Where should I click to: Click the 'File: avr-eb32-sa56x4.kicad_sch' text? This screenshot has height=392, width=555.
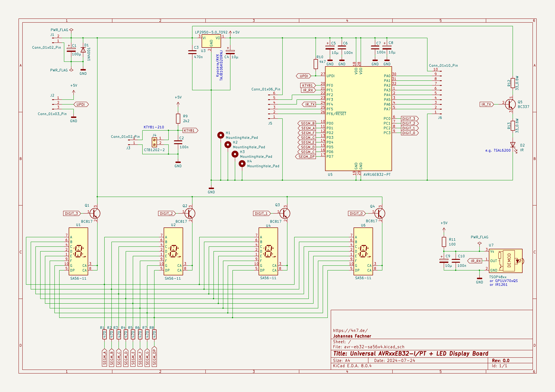[x=369, y=347]
